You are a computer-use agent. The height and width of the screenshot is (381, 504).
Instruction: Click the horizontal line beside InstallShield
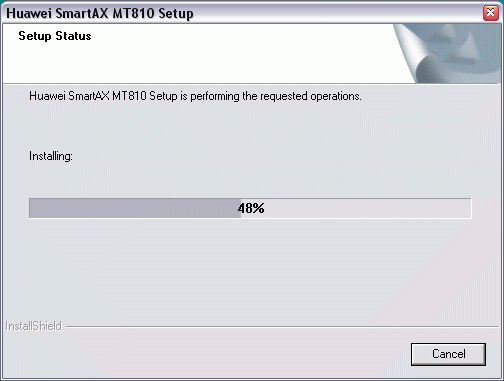pyautogui.click(x=282, y=327)
